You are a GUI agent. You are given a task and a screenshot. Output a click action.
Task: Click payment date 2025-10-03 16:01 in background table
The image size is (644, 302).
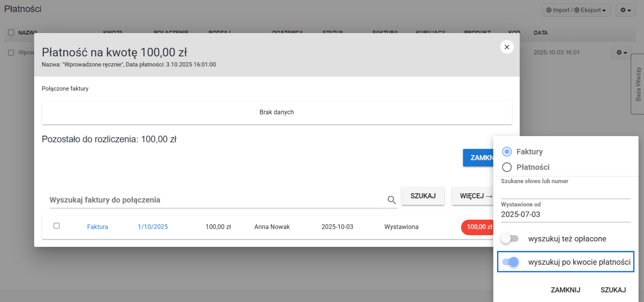[556, 52]
